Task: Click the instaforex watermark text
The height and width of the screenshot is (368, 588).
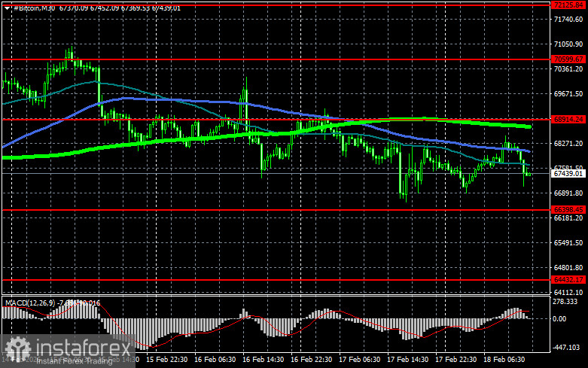Action: pos(73,347)
